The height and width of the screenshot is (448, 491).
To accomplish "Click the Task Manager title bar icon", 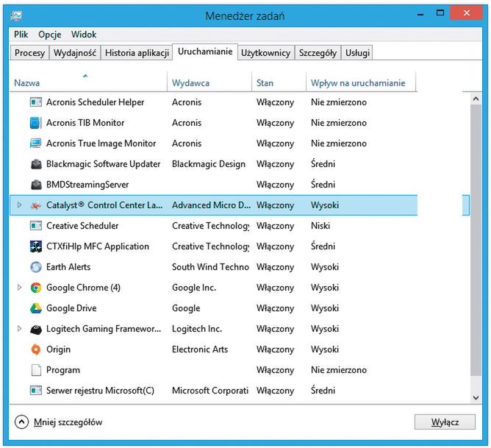I will tap(16, 16).
